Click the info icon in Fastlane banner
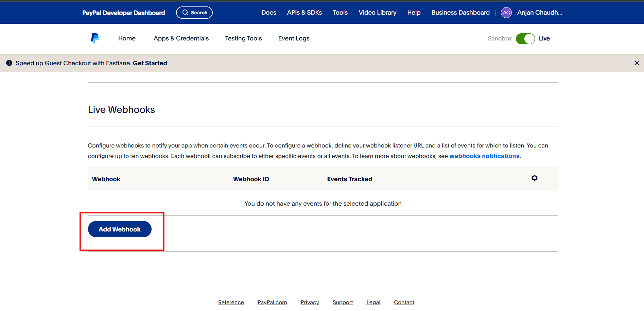644x311 pixels. [x=9, y=63]
